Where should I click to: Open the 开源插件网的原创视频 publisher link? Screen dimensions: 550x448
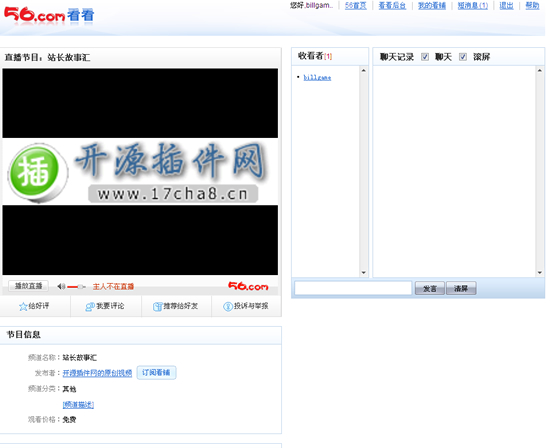coord(97,373)
